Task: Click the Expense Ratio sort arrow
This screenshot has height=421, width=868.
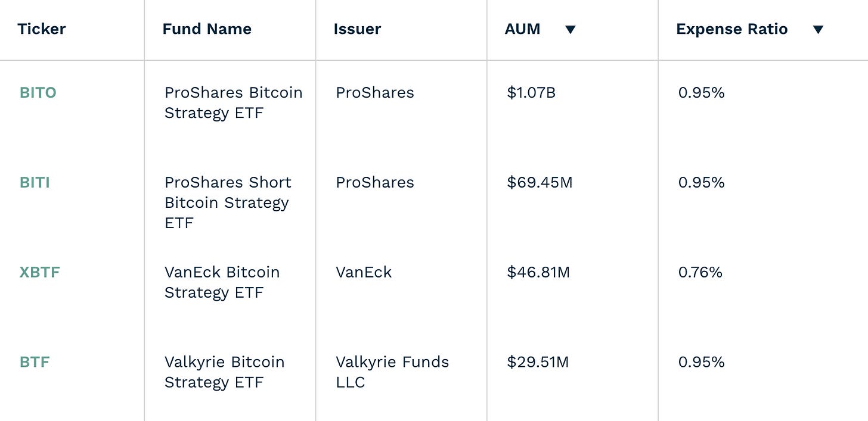Action: coord(818,30)
